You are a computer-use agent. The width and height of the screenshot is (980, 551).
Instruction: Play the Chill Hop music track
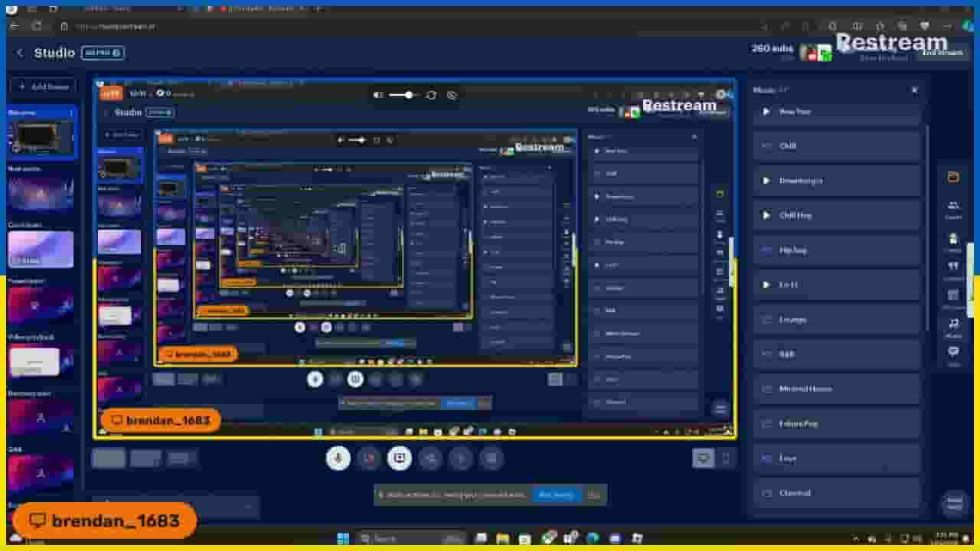[766, 215]
